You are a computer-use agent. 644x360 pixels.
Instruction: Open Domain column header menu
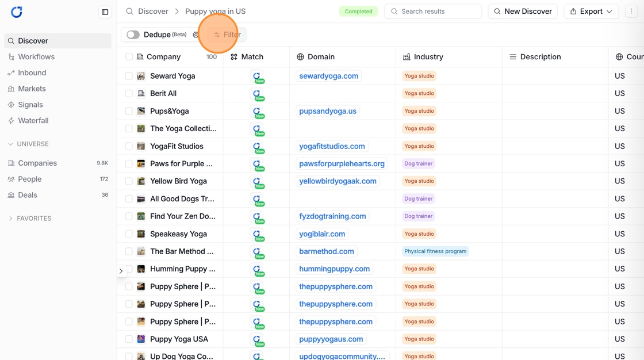tap(343, 57)
